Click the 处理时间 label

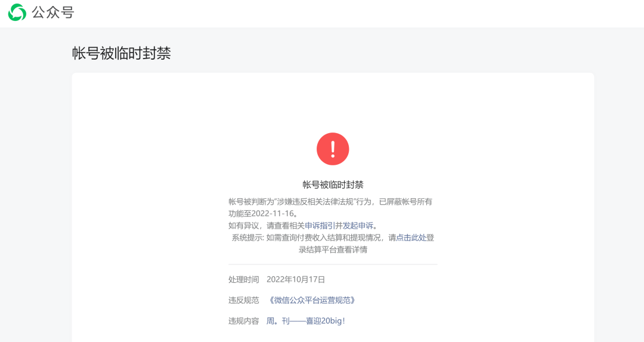point(243,279)
